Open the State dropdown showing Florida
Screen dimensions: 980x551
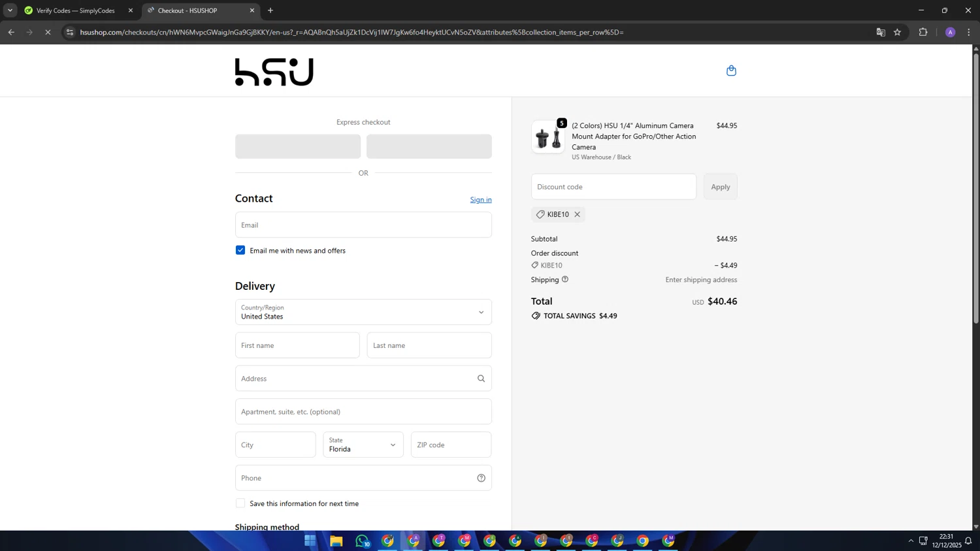click(x=363, y=445)
